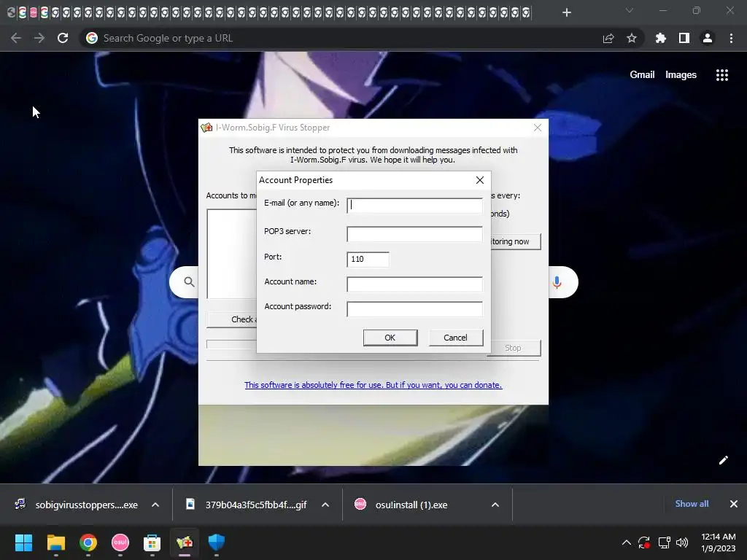Click the POP3 server input field
The height and width of the screenshot is (560, 747).
(x=414, y=234)
